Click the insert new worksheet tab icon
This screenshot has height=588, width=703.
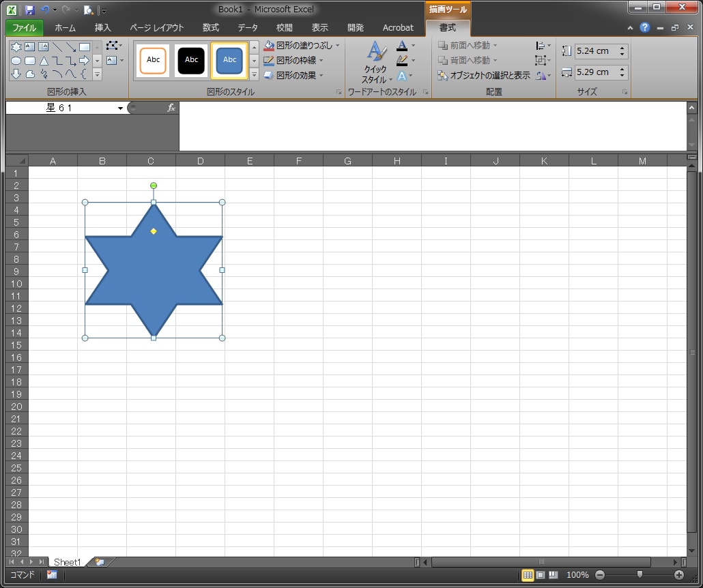coord(100,562)
